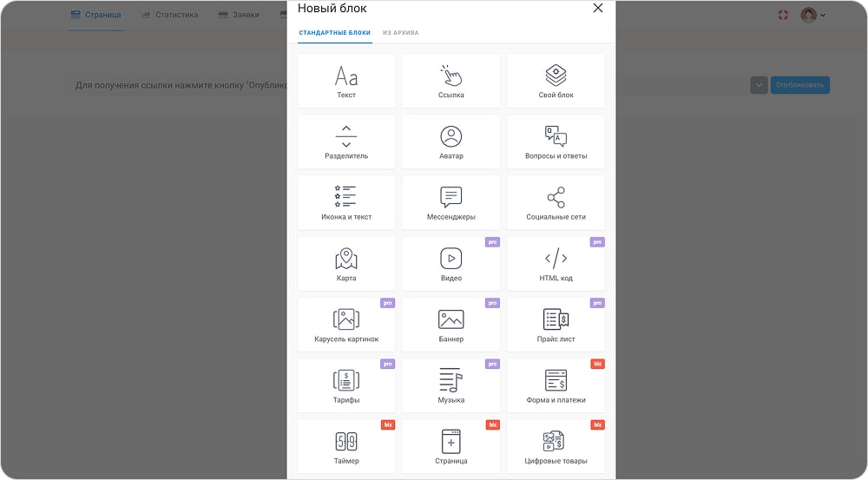Open the Статистика menu item
This screenshot has height=480, width=868.
pyautogui.click(x=169, y=15)
